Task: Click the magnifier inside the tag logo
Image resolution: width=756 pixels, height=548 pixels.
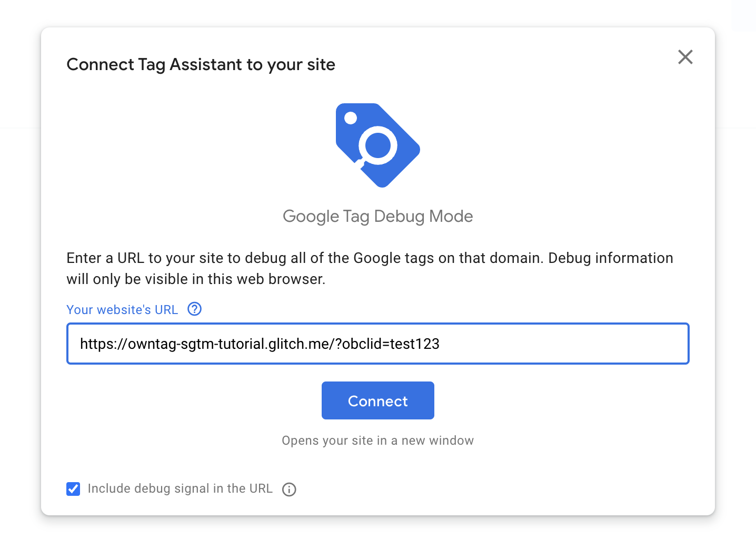Action: pyautogui.click(x=377, y=144)
